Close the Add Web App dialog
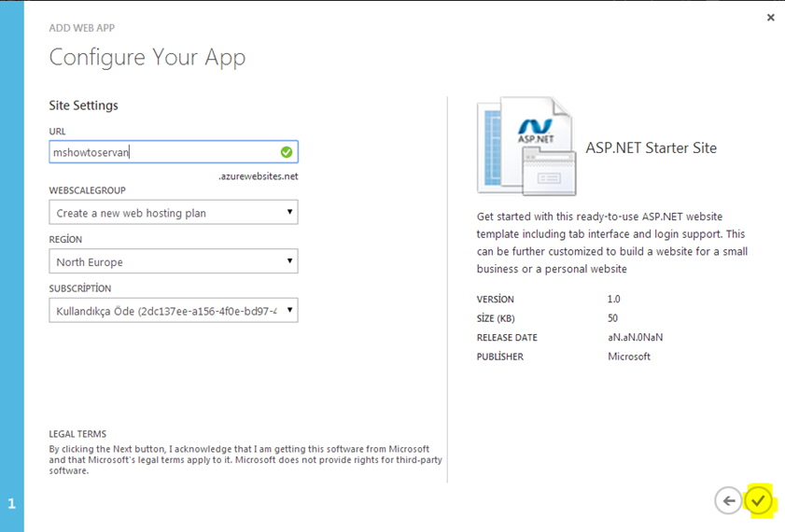The width and height of the screenshot is (785, 532). point(770,18)
